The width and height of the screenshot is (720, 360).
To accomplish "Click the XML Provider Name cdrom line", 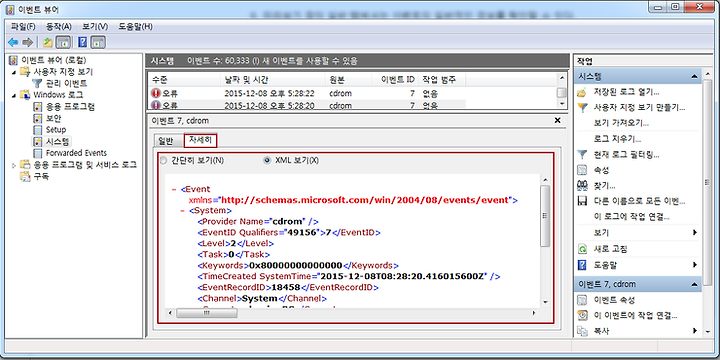I will 258,221.
